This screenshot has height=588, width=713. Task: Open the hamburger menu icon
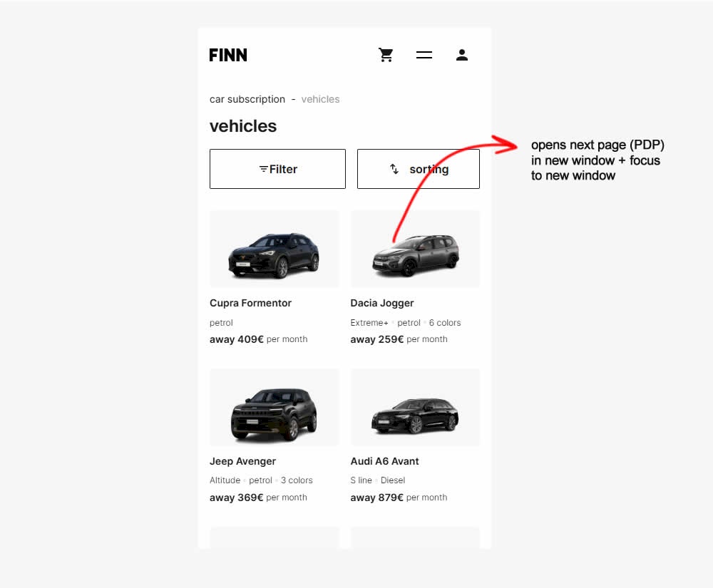click(424, 55)
